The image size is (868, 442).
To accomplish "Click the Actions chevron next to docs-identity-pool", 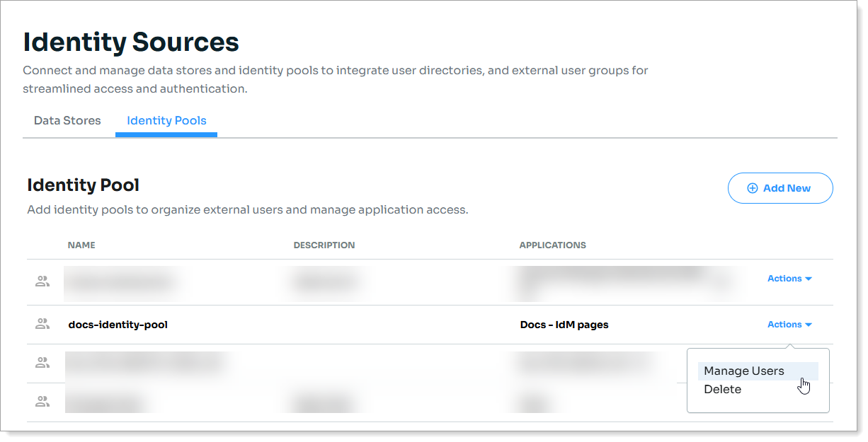I will pyautogui.click(x=809, y=325).
